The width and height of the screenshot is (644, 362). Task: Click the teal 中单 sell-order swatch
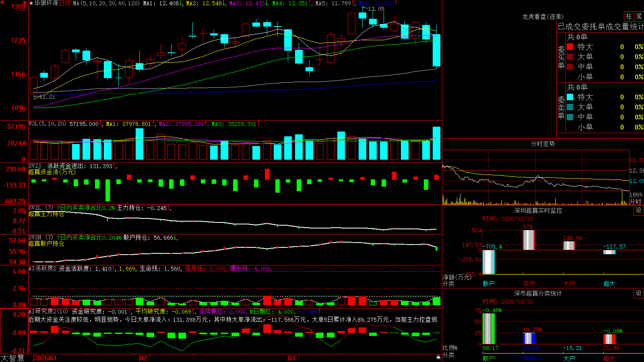[x=570, y=117]
